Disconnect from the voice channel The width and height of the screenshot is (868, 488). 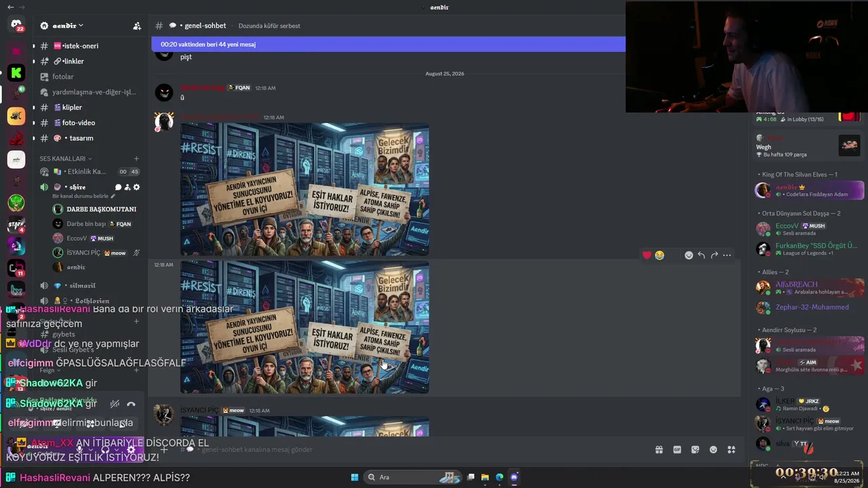131,404
